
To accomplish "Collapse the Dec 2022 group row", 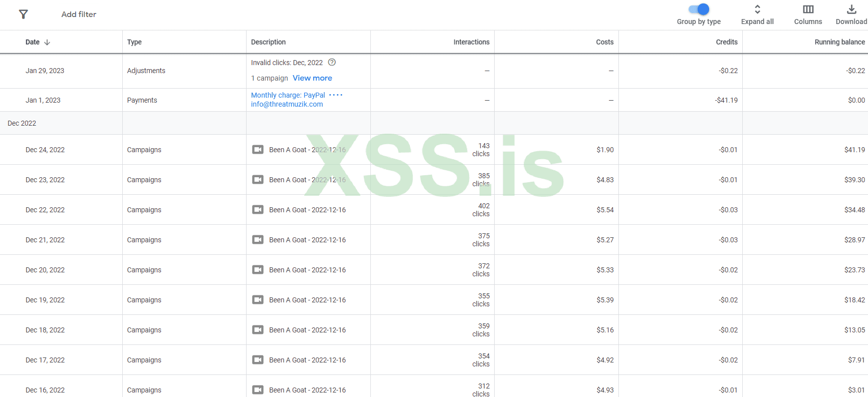I will (x=22, y=123).
